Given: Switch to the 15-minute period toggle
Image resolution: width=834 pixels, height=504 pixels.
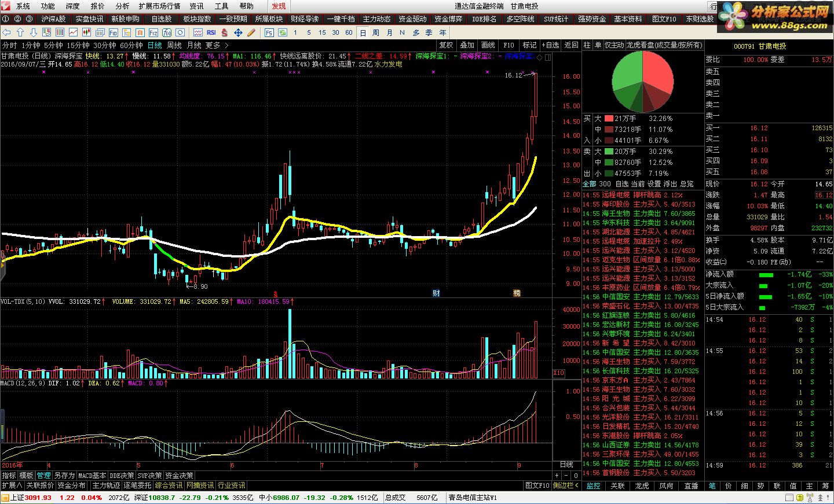Looking at the screenshot, I should [x=322, y=32].
